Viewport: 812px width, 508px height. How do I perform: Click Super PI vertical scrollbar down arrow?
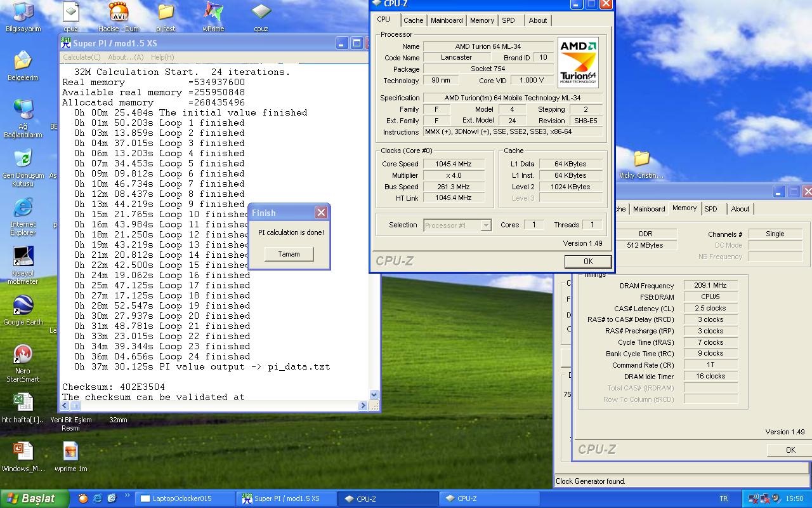pos(374,394)
